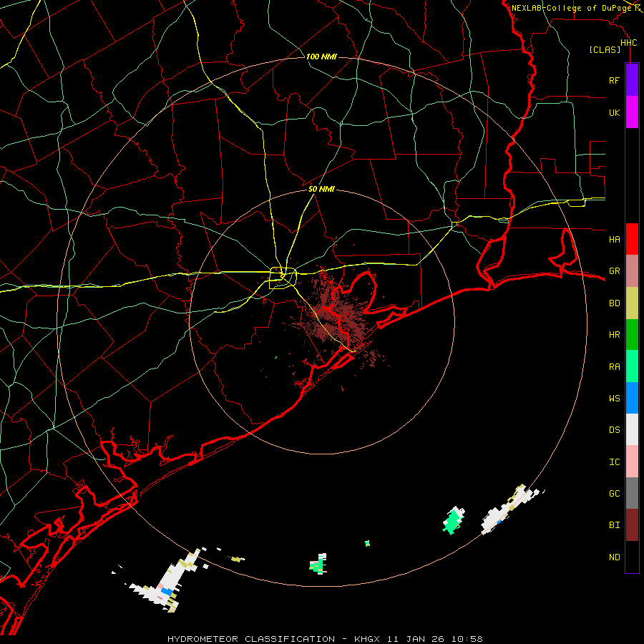Click the WS blue legend swatch
The image size is (644, 644).
coord(632,398)
